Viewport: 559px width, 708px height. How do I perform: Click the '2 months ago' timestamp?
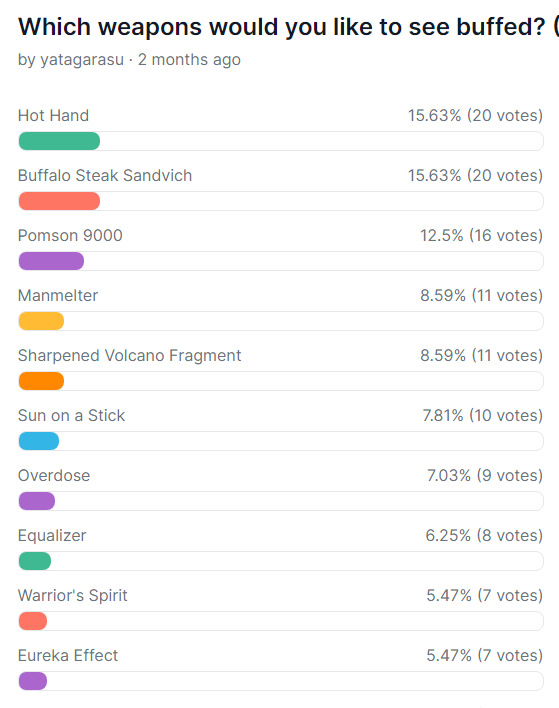pyautogui.click(x=189, y=60)
